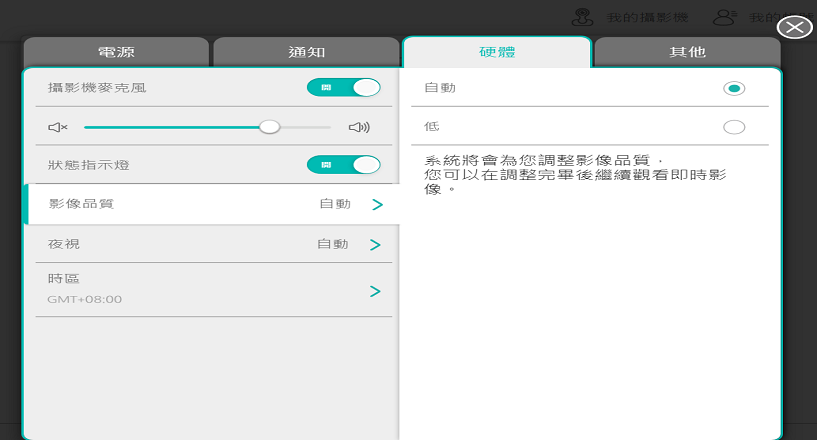Click the 夜視 row label
Screen dimensions: 817x440
pyautogui.click(x=64, y=244)
